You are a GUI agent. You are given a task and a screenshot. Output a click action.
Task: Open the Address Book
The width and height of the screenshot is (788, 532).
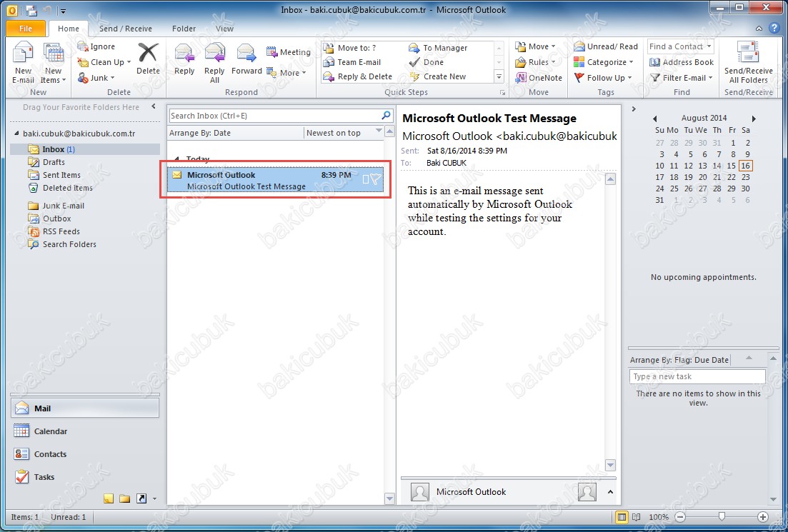pos(682,62)
